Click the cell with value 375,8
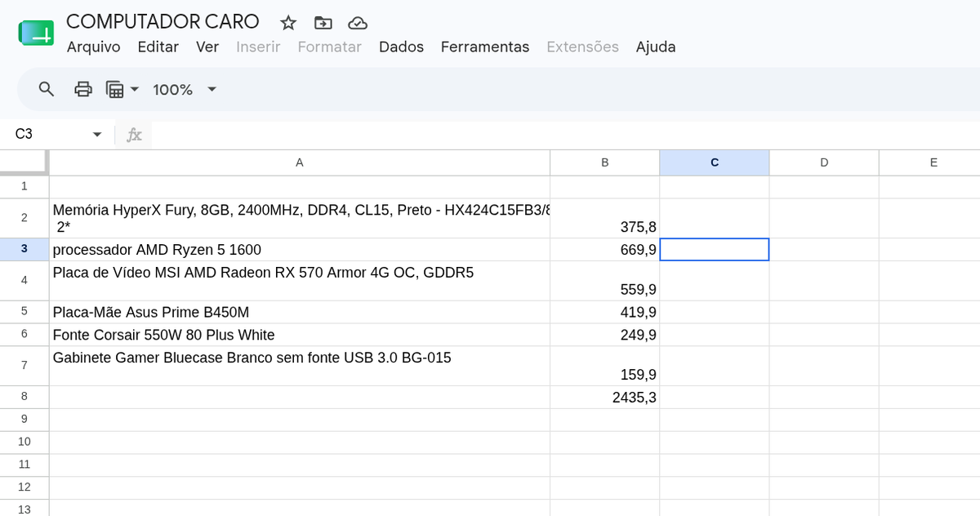The image size is (980, 516). pos(605,218)
